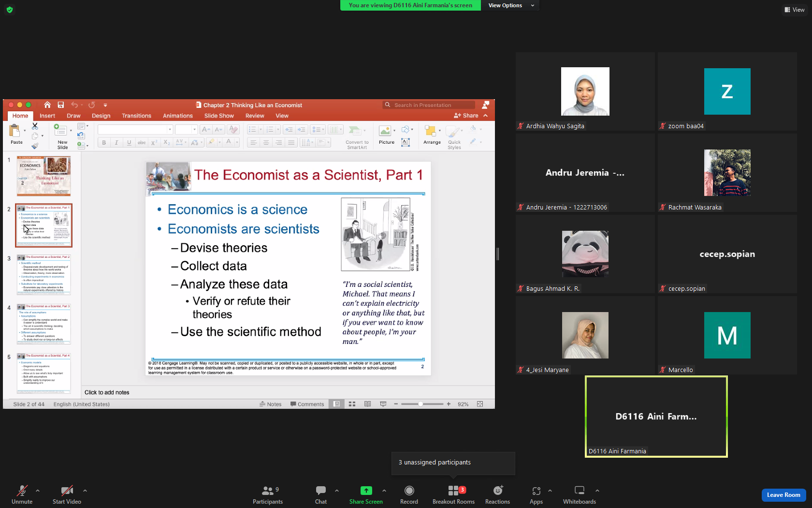
Task: Select slide 3 thumbnail in the panel
Action: pos(44,275)
